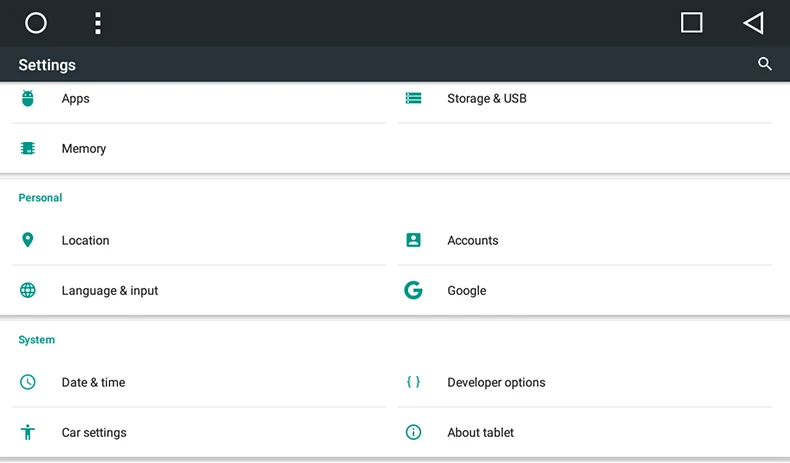Screen dimensions: 790x463
Task: Tap the Android robot Apps icon
Action: click(28, 98)
